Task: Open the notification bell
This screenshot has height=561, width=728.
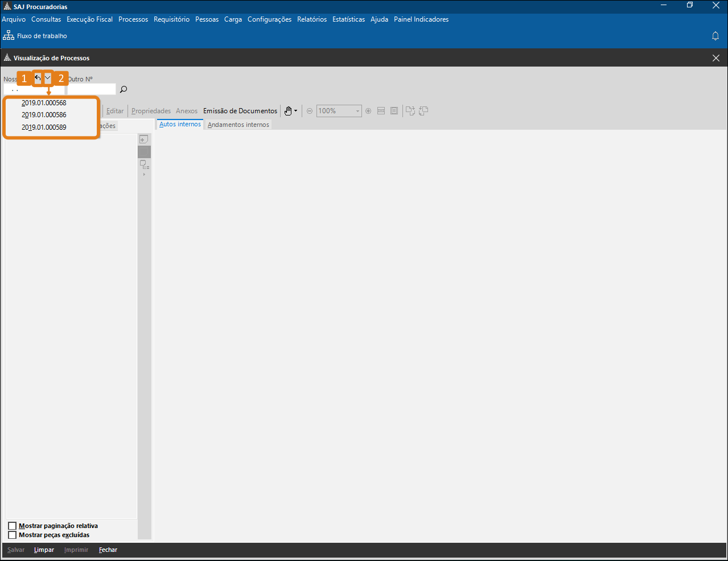Action: pyautogui.click(x=715, y=36)
